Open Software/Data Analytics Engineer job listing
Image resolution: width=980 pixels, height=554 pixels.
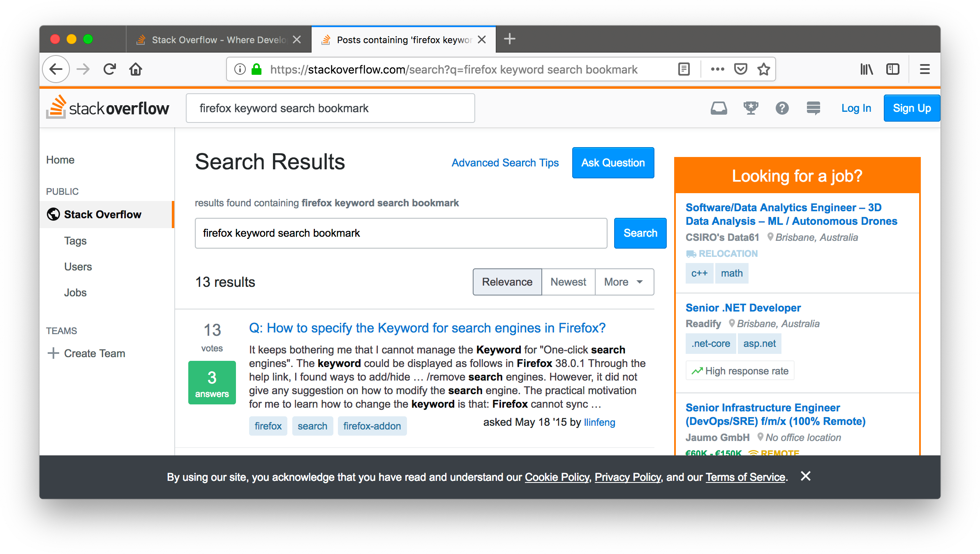[x=791, y=214]
